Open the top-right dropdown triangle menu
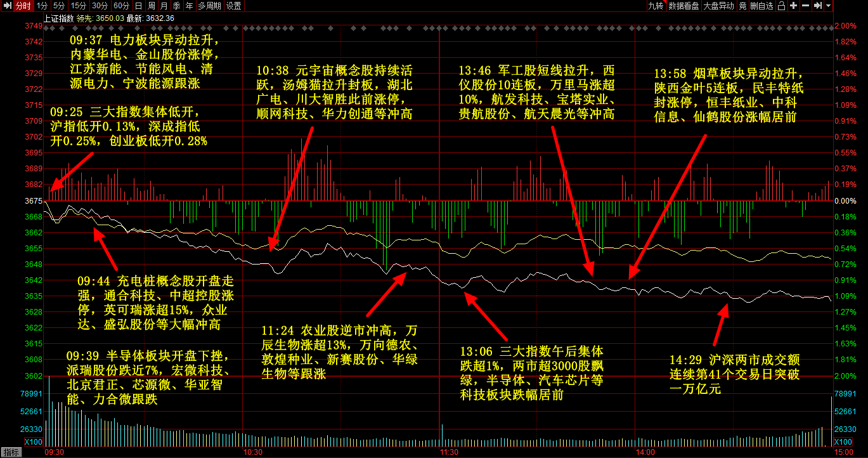The image size is (868, 458). [x=828, y=6]
